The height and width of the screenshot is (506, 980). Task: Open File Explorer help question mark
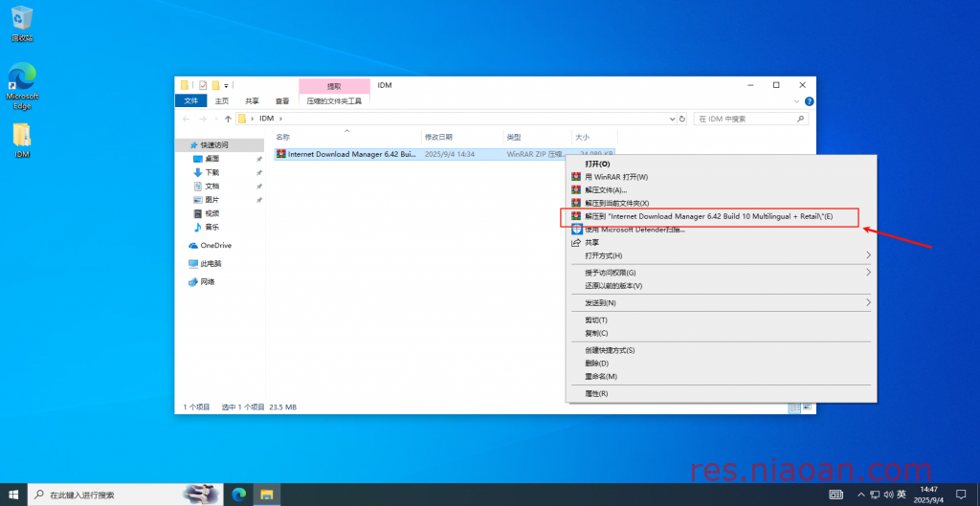pos(809,100)
